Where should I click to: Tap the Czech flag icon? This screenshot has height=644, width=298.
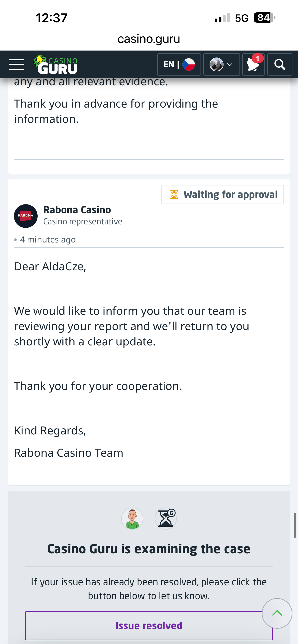click(x=189, y=64)
